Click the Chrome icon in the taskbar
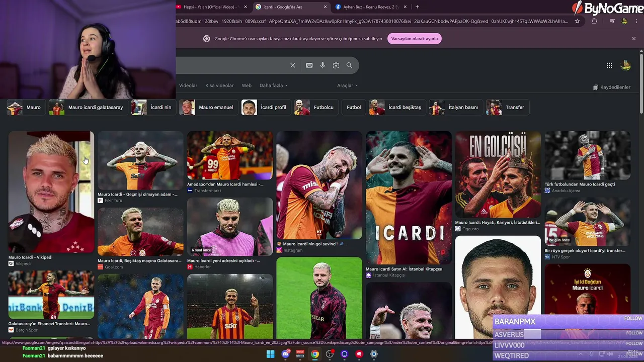The width and height of the screenshot is (644, 362). [x=315, y=354]
